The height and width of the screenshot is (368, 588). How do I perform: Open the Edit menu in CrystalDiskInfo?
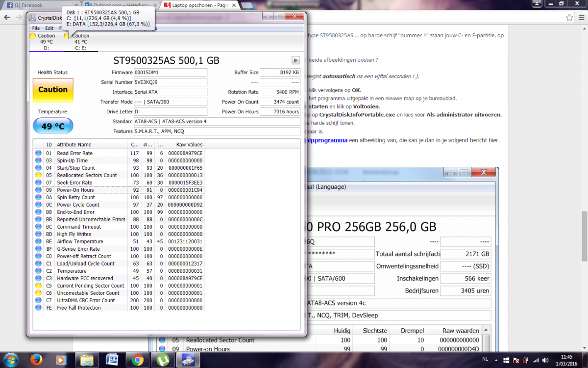pos(49,28)
